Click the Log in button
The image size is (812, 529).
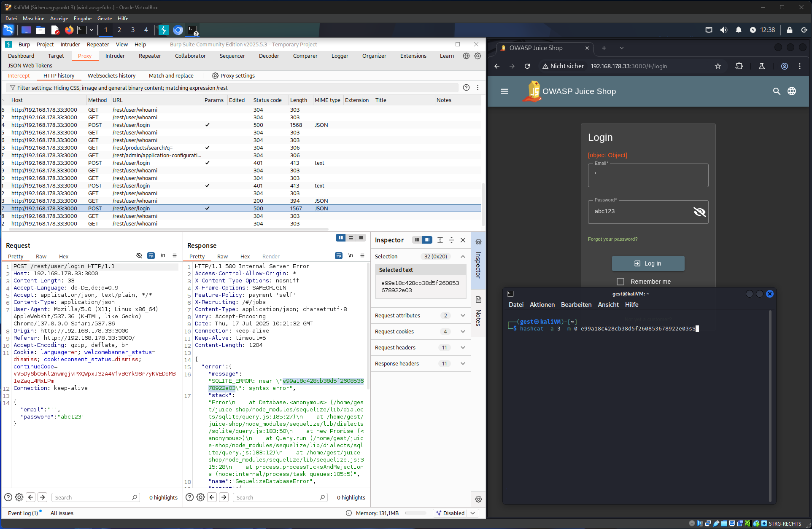click(648, 263)
